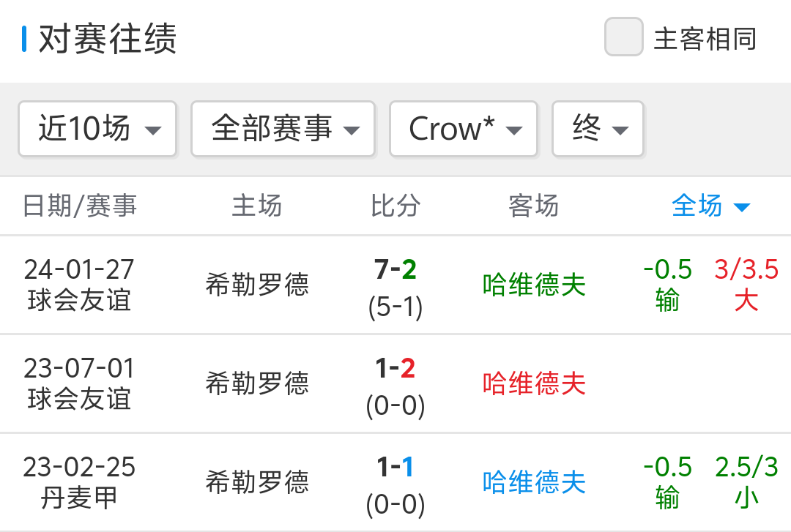Click 希勒罗德 home team in 23-07-01 row

(x=257, y=383)
